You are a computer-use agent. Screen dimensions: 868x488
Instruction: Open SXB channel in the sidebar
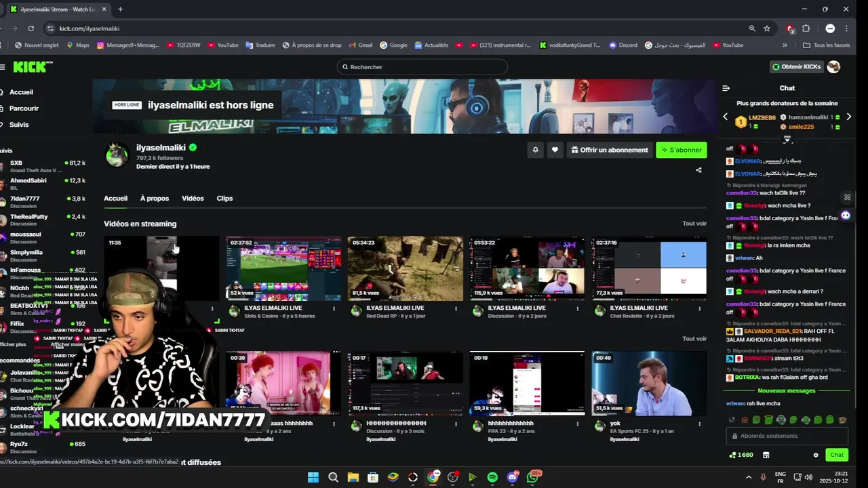(x=44, y=166)
